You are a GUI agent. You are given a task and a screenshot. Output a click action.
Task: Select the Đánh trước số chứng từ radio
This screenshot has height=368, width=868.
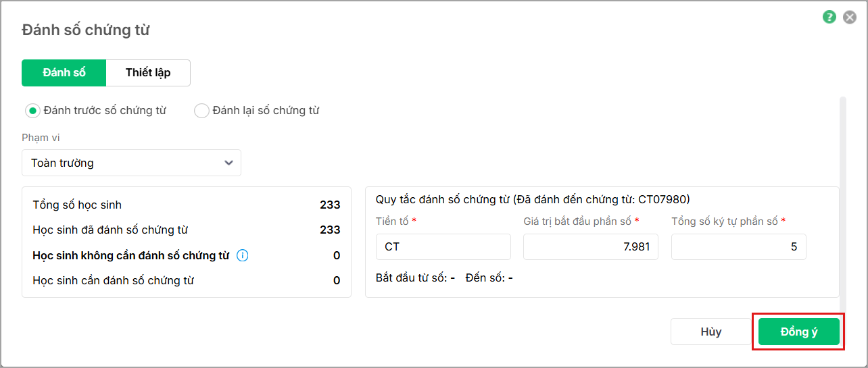tap(32, 111)
